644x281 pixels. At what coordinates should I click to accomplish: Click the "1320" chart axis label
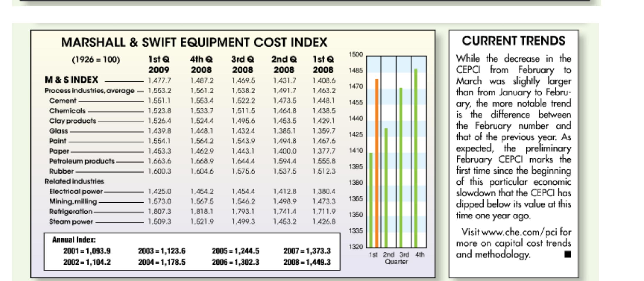pos(356,247)
